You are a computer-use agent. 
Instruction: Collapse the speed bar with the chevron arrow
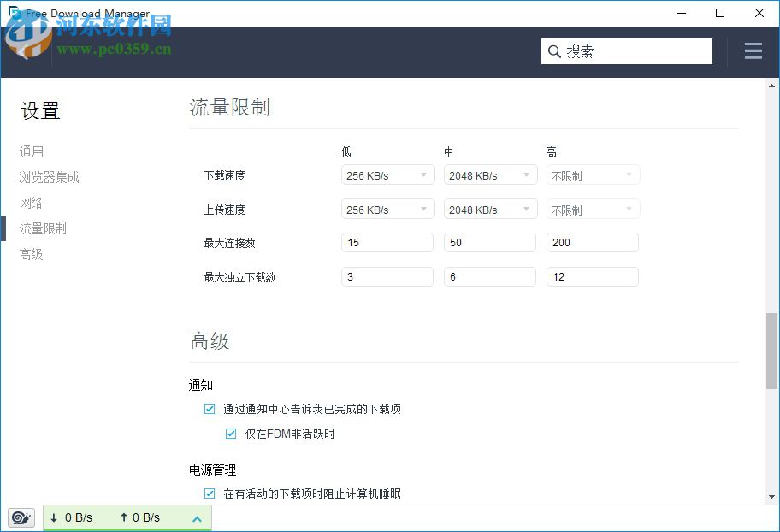click(196, 517)
